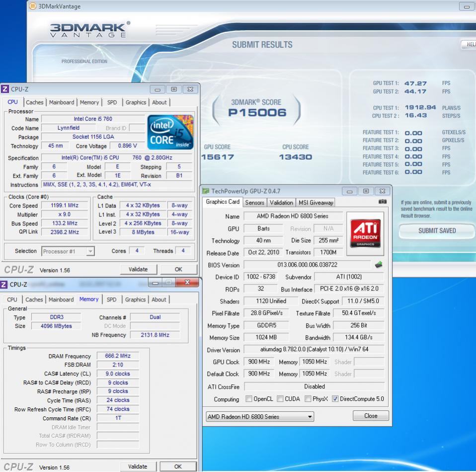The image size is (476, 472).
Task: Open Caches tab in lower CPU-Z window
Action: pos(34,300)
